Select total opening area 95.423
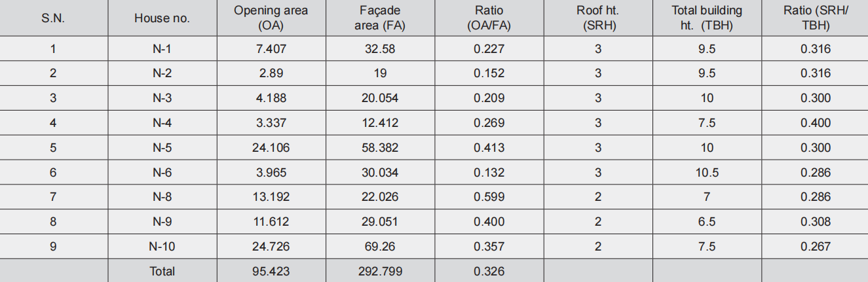Viewport: 868px width, 282px height. (x=271, y=271)
